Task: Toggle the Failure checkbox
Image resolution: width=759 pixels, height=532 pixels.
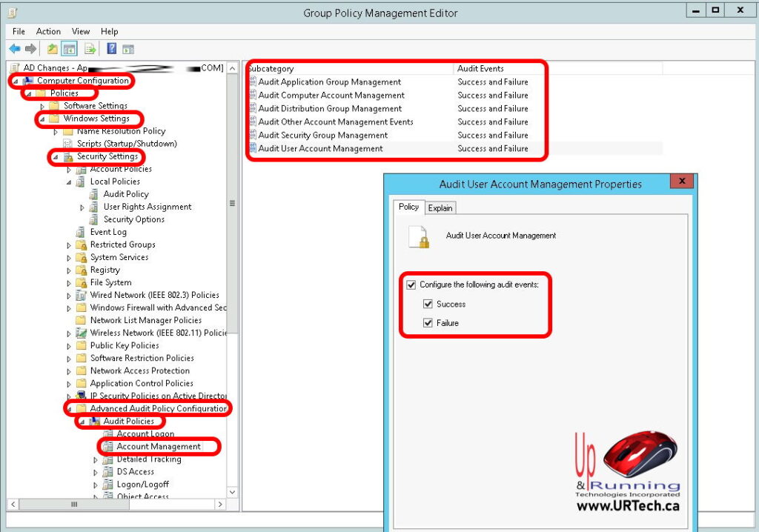Action: tap(428, 323)
